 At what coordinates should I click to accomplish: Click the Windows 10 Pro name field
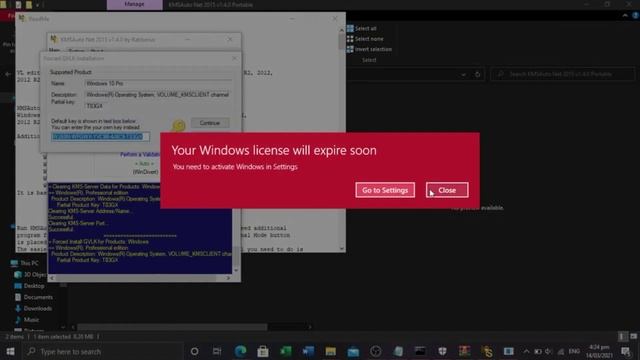click(158, 83)
